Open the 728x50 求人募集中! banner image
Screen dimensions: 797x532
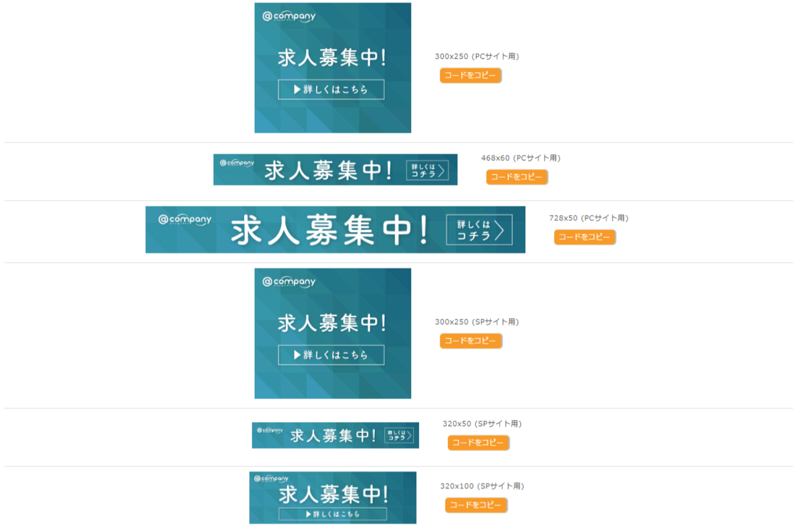[335, 230]
